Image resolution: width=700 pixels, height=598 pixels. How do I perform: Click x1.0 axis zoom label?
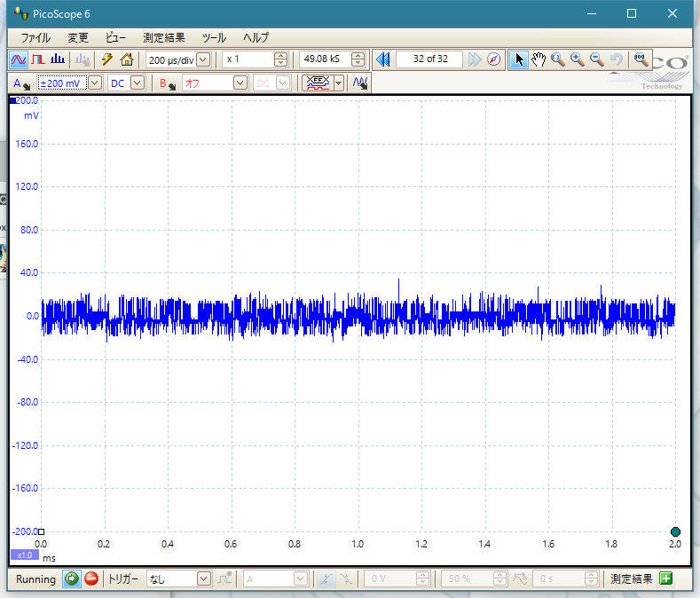point(25,555)
